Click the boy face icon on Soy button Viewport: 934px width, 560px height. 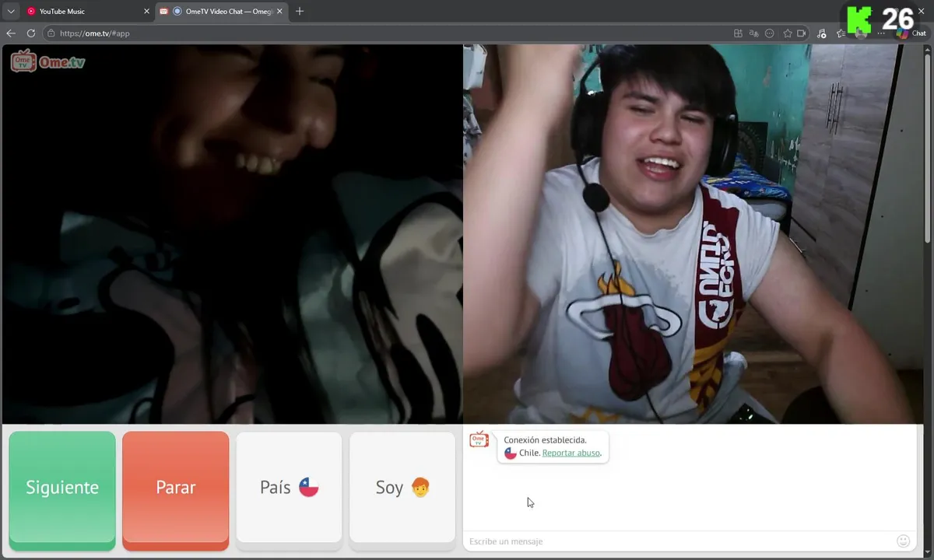pyautogui.click(x=420, y=488)
